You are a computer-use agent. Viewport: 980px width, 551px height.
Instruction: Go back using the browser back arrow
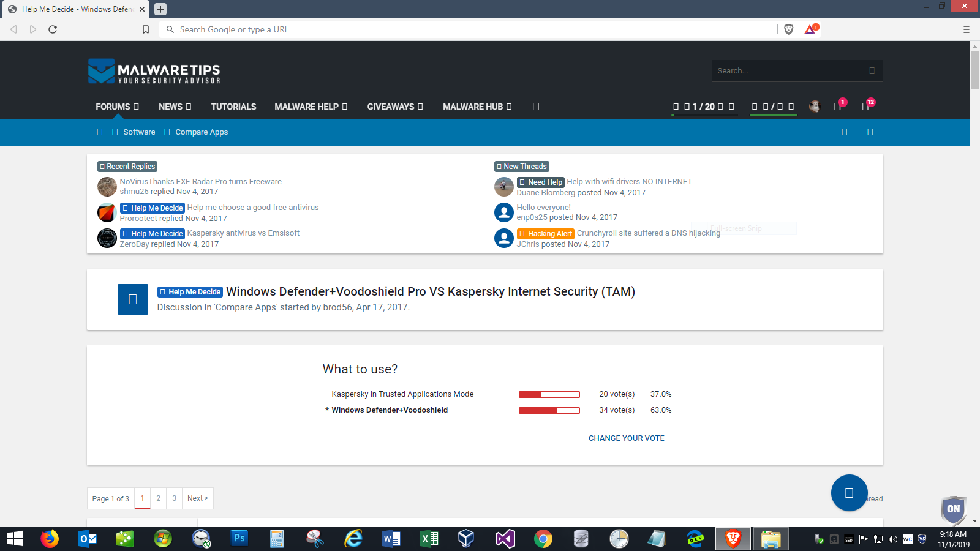[x=13, y=29]
